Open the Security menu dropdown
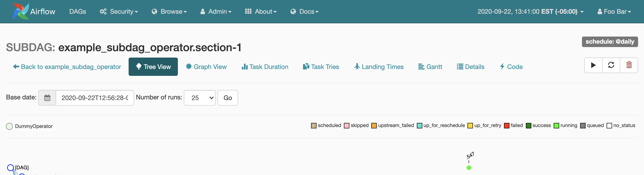The height and width of the screenshot is (175, 644). coord(119,11)
